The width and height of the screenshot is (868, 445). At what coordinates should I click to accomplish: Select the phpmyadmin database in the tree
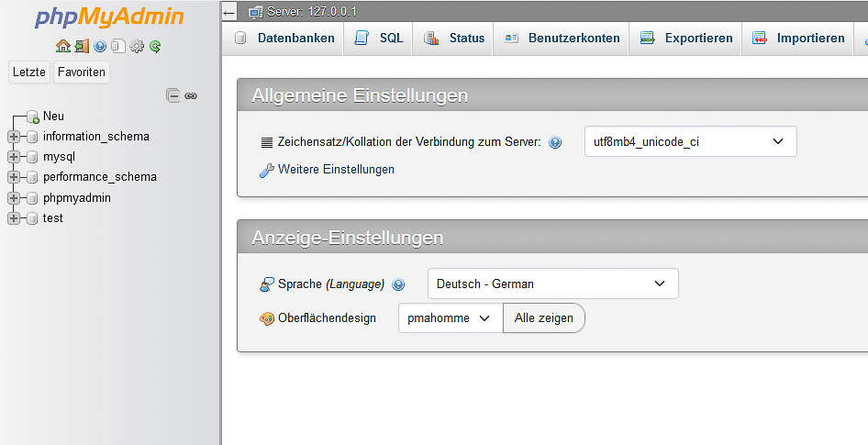click(76, 197)
